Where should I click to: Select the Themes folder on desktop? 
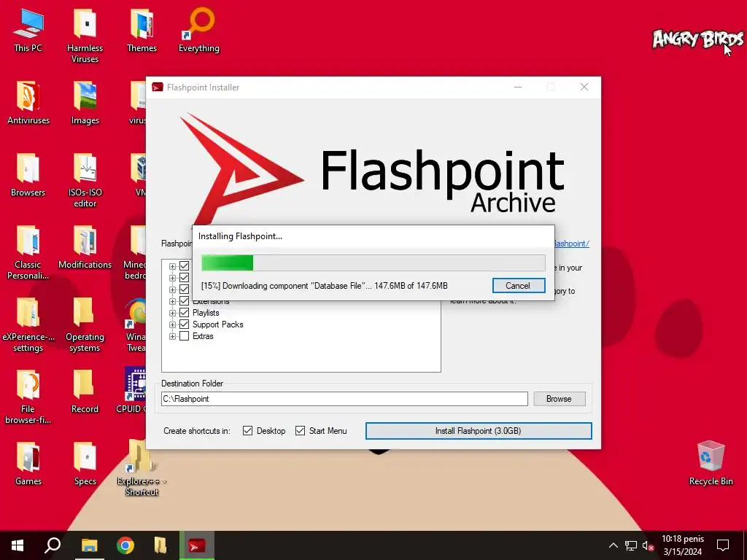[142, 31]
